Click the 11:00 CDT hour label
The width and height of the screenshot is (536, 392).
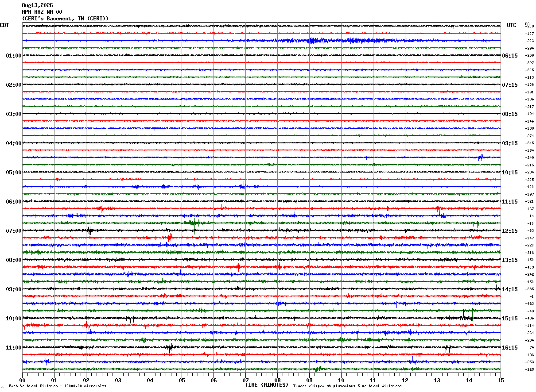coord(14,348)
